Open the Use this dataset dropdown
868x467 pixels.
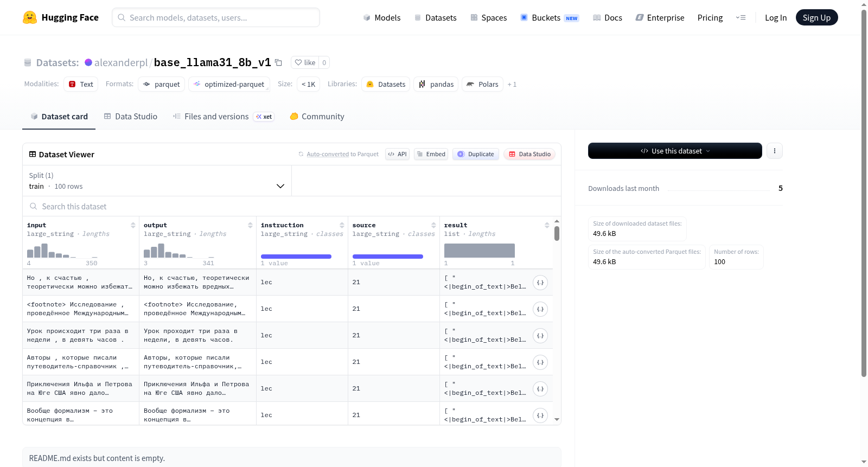[x=675, y=151]
